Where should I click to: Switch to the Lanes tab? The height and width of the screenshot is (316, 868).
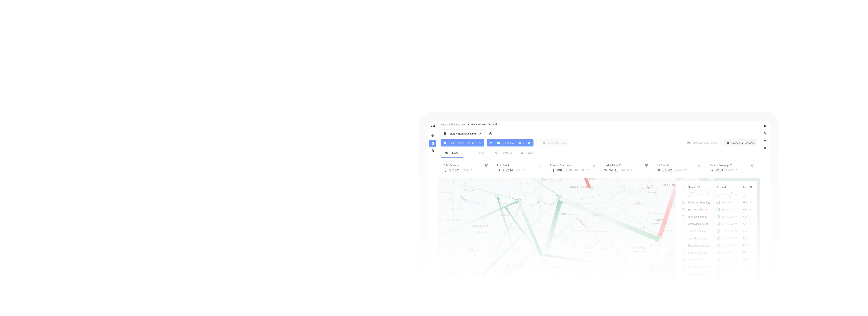click(x=478, y=153)
